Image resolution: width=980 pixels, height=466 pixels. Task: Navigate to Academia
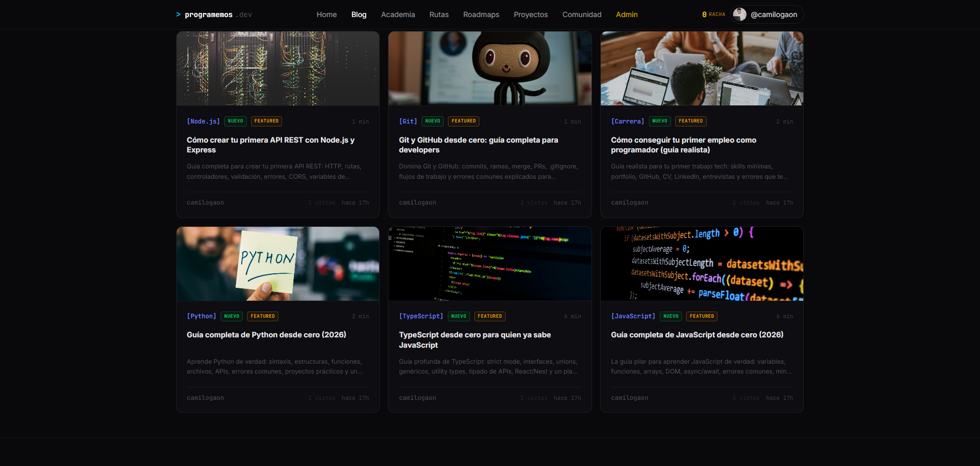pos(398,14)
